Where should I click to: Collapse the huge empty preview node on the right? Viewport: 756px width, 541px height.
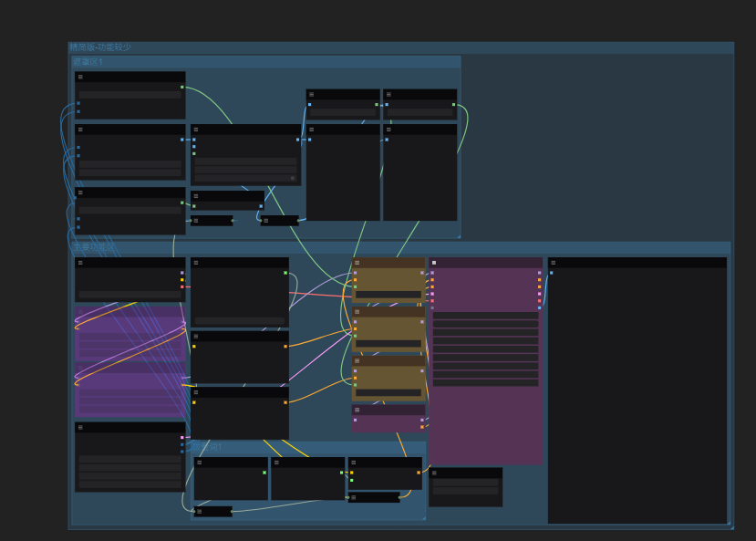553,263
